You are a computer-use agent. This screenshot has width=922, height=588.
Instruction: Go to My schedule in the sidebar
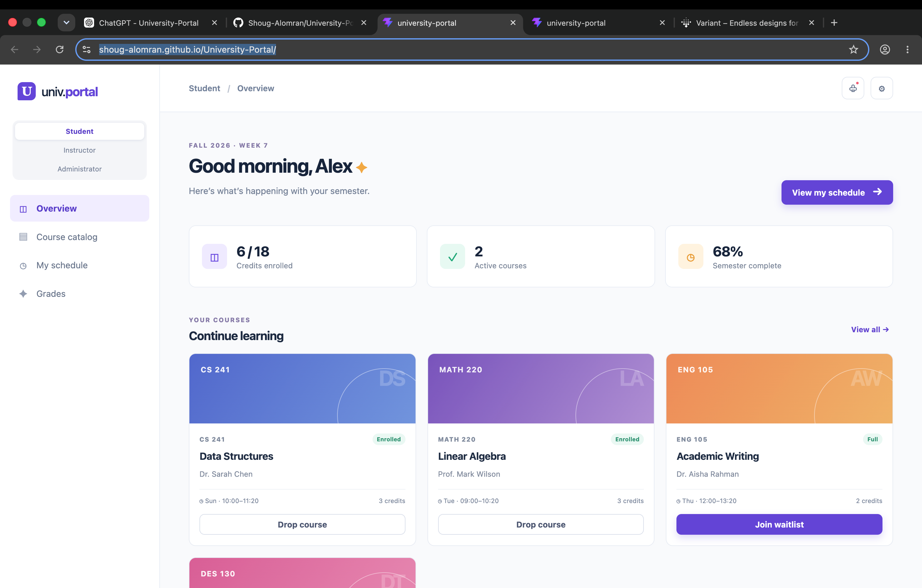point(80,265)
